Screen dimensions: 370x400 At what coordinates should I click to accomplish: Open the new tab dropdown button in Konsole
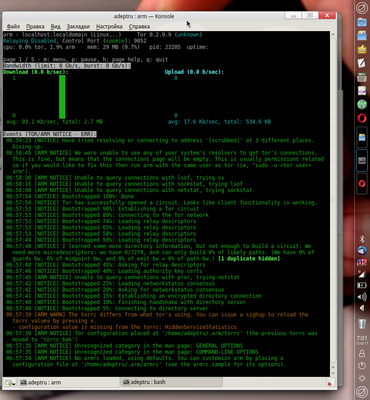(10, 383)
